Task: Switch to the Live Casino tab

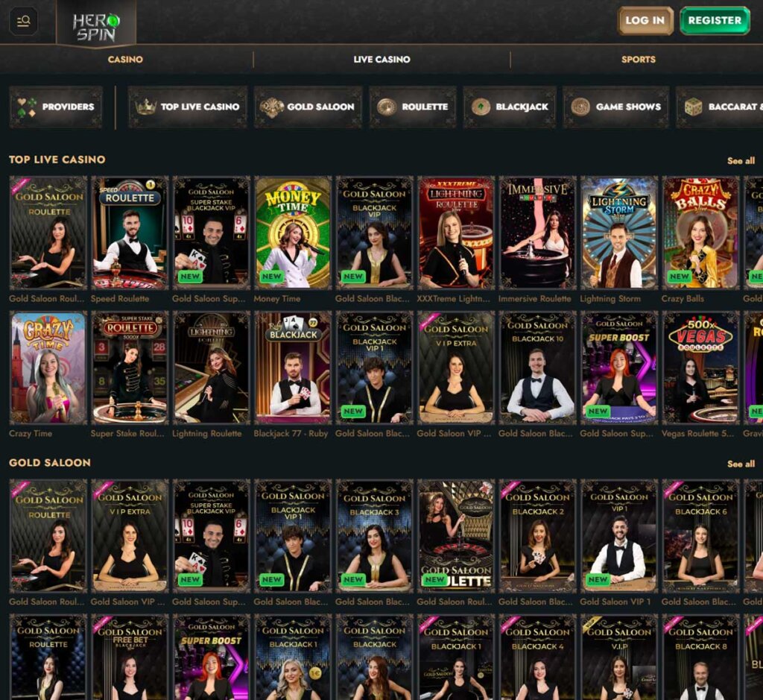Action: coord(381,59)
